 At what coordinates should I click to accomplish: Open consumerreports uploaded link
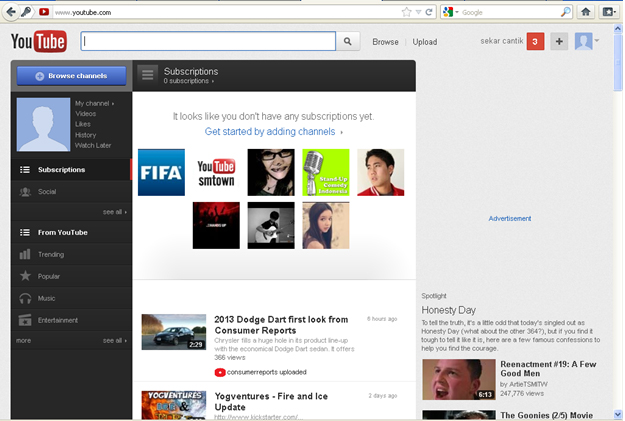coord(267,372)
